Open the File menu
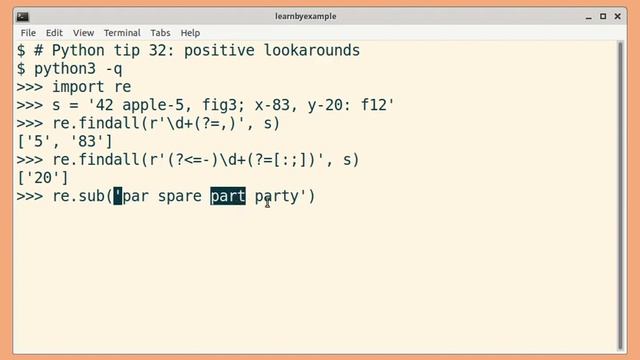 28,33
